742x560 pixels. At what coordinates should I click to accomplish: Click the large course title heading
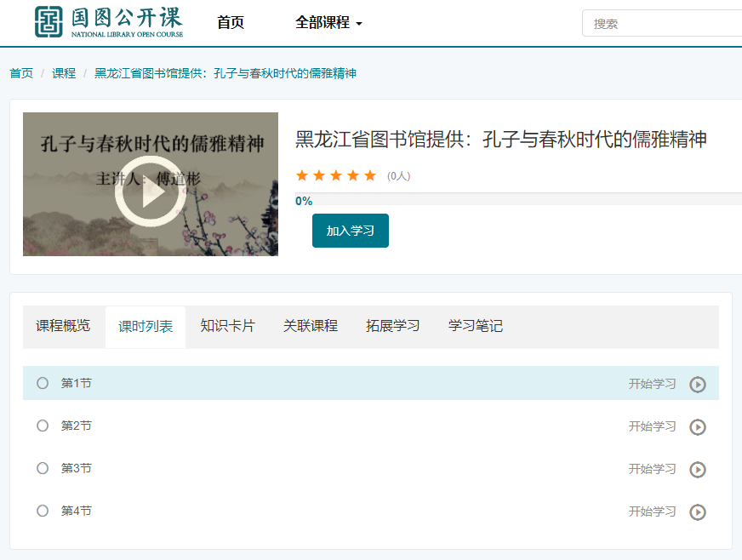(500, 140)
